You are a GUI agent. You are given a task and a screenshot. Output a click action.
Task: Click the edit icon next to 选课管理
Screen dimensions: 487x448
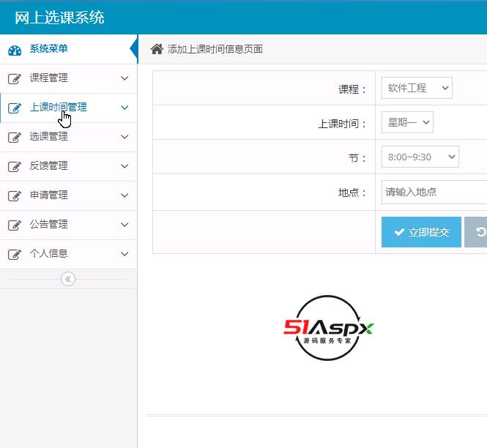tap(15, 137)
